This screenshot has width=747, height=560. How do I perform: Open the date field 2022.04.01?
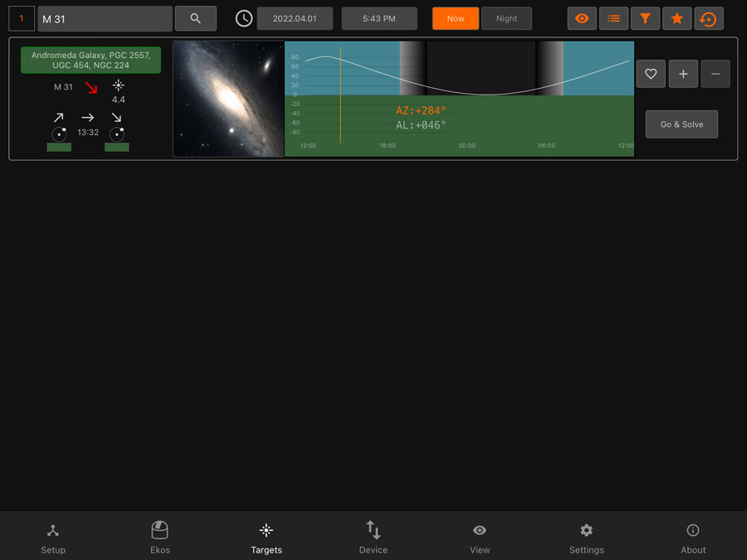point(295,18)
